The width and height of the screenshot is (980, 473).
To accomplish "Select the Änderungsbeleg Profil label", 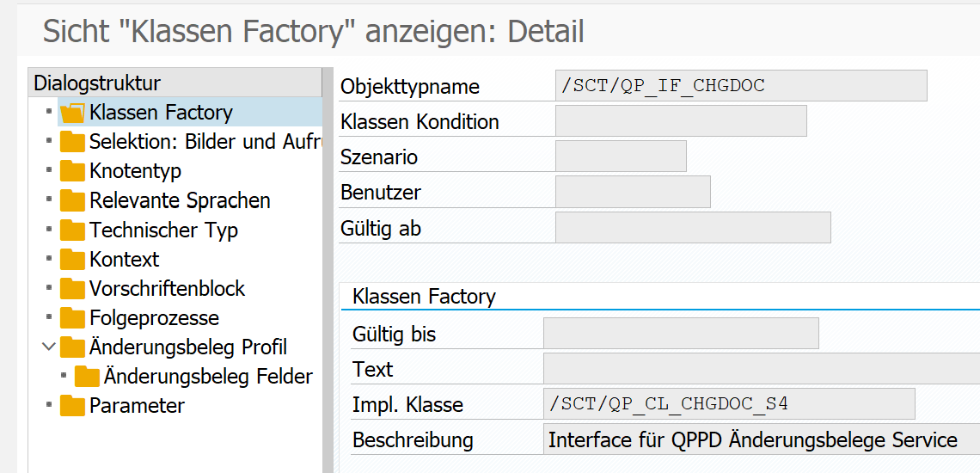I will point(188,347).
